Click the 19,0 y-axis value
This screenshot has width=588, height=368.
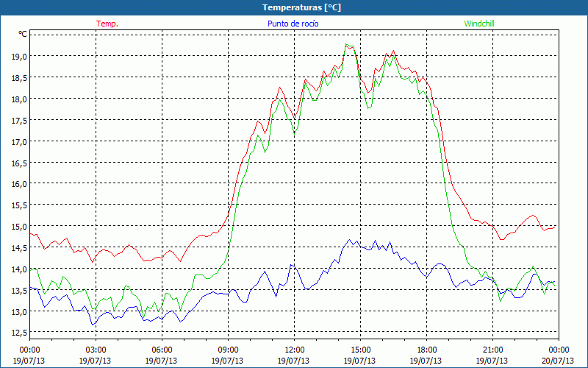[20, 57]
